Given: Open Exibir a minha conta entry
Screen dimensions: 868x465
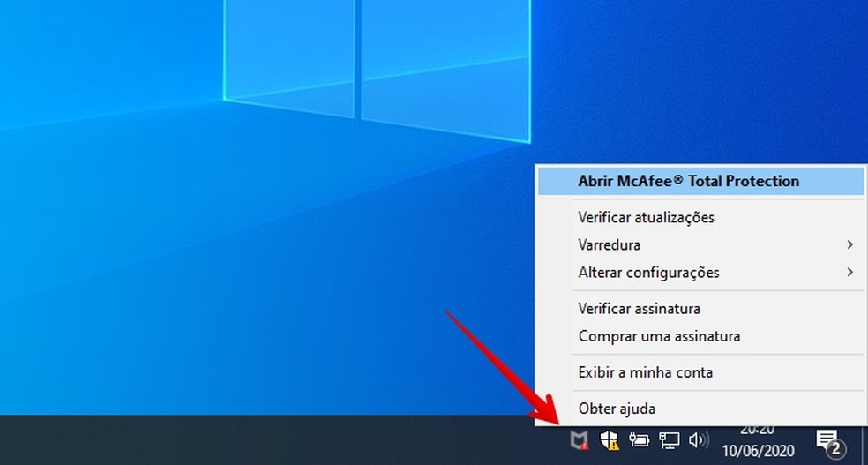Looking at the screenshot, I should pyautogui.click(x=700, y=372).
